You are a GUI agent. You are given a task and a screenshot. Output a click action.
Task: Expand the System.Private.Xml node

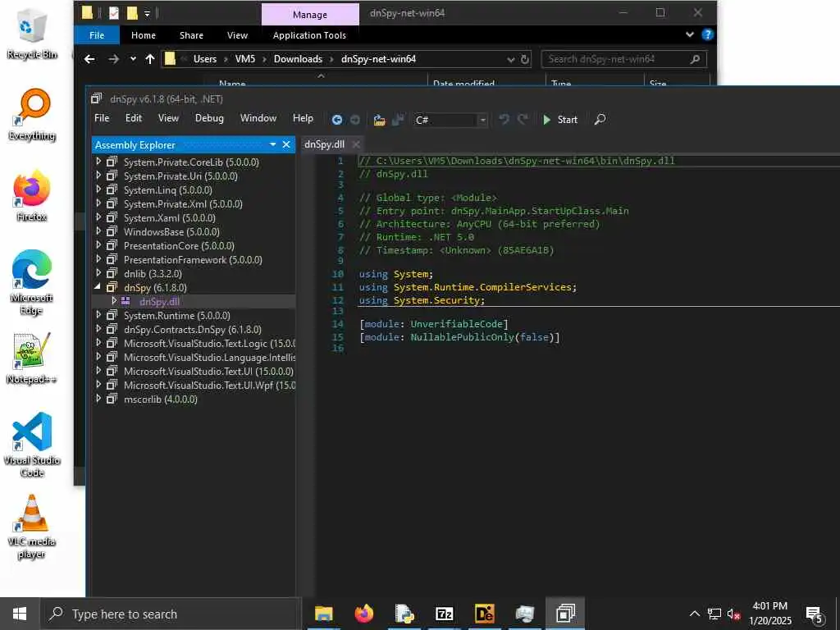98,203
